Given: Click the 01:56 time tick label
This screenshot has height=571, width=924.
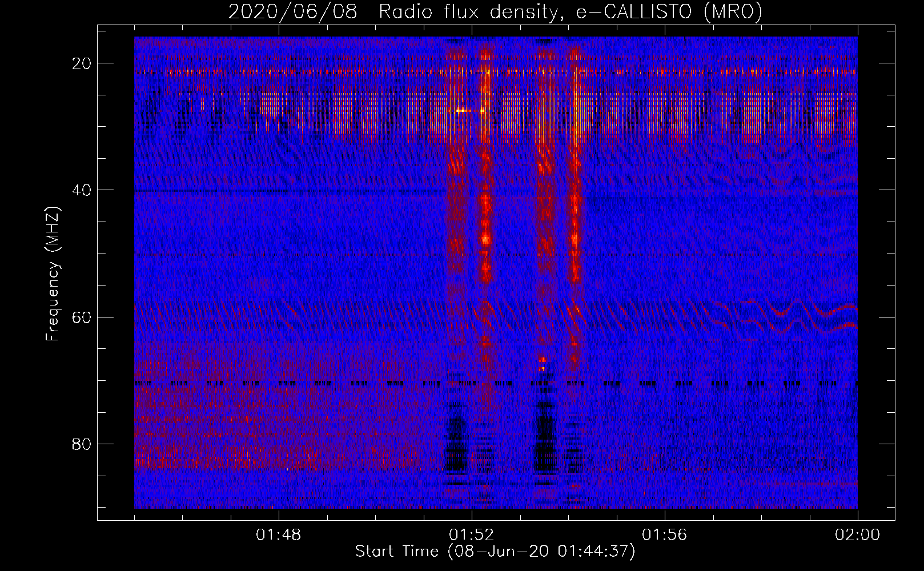Looking at the screenshot, I should click(x=665, y=535).
